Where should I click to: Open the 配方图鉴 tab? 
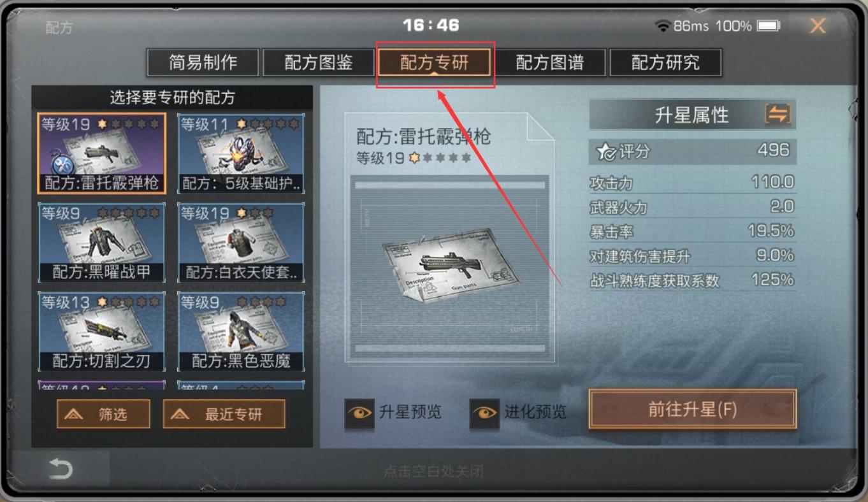pos(319,62)
